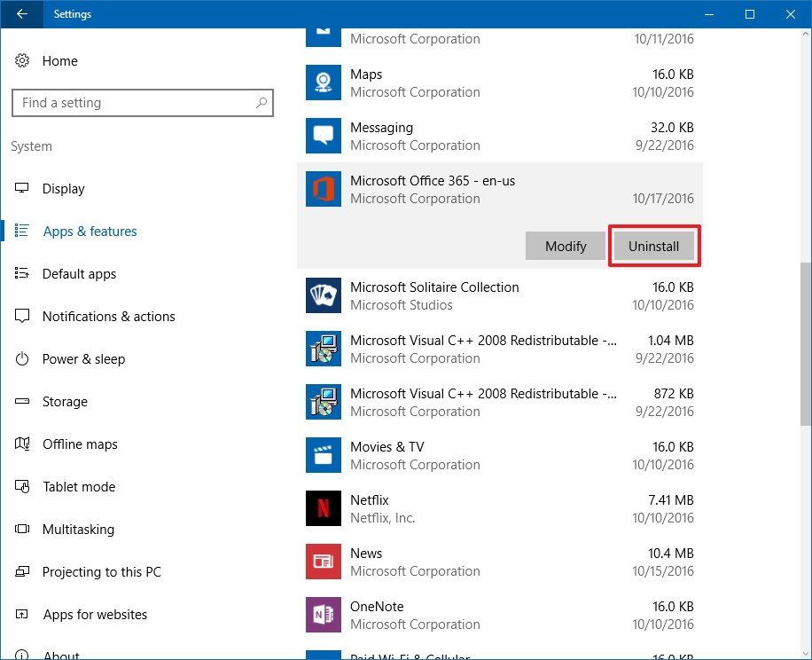Click the Offline maps icon
Image resolution: width=812 pixels, height=660 pixels.
pyautogui.click(x=22, y=444)
